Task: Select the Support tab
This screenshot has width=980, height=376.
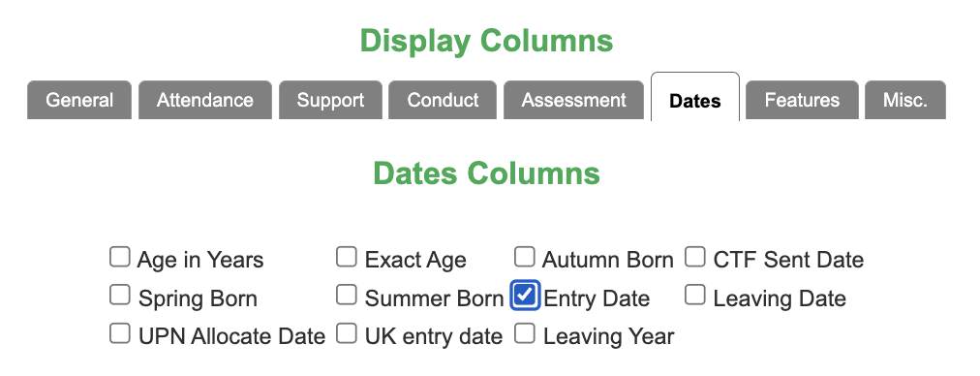Action: (330, 100)
